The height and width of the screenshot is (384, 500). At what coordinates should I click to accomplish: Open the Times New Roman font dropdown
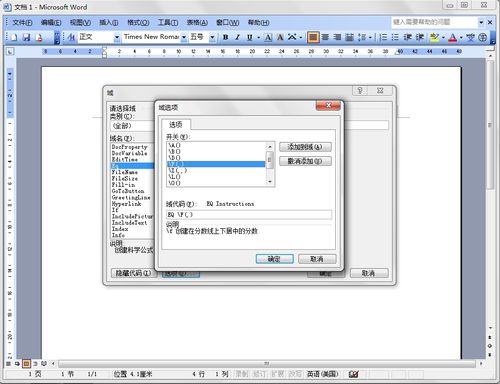coord(184,37)
